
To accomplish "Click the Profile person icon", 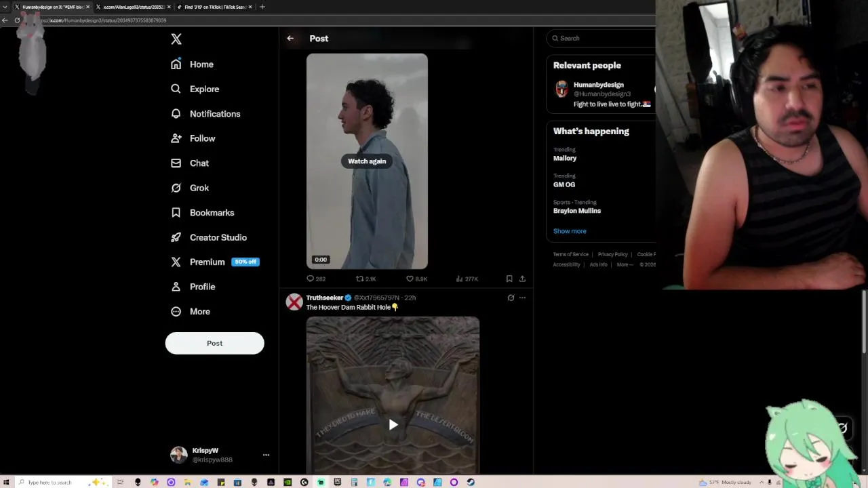I will tap(176, 287).
